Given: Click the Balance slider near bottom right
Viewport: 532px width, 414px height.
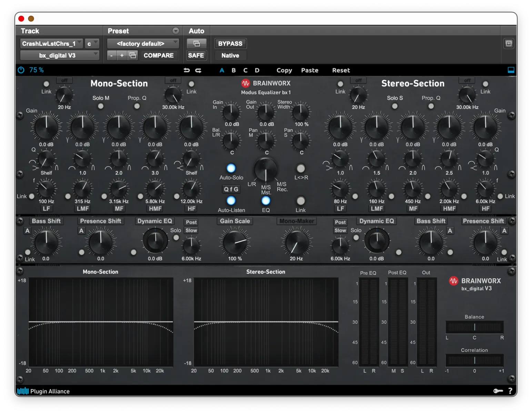Looking at the screenshot, I should tap(474, 327).
